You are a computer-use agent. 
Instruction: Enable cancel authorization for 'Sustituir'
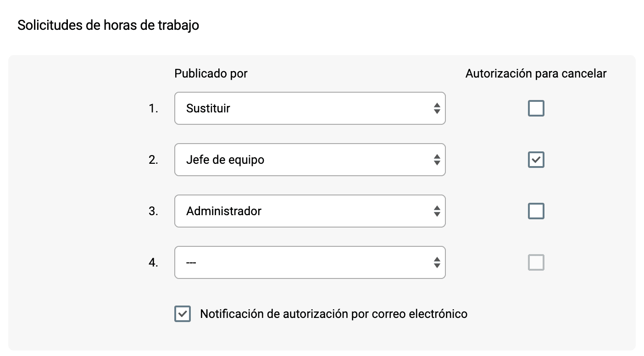pos(536,108)
